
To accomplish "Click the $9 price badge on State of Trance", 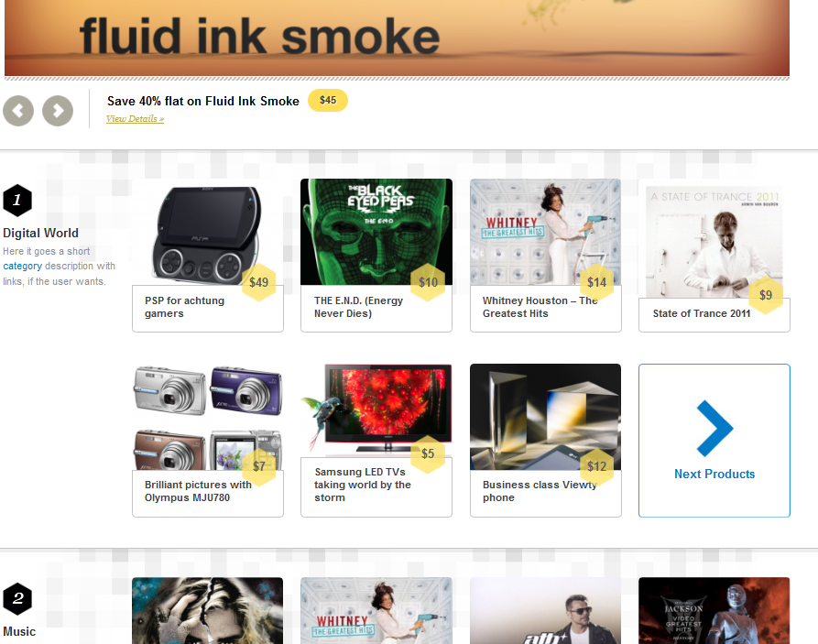I will click(765, 295).
